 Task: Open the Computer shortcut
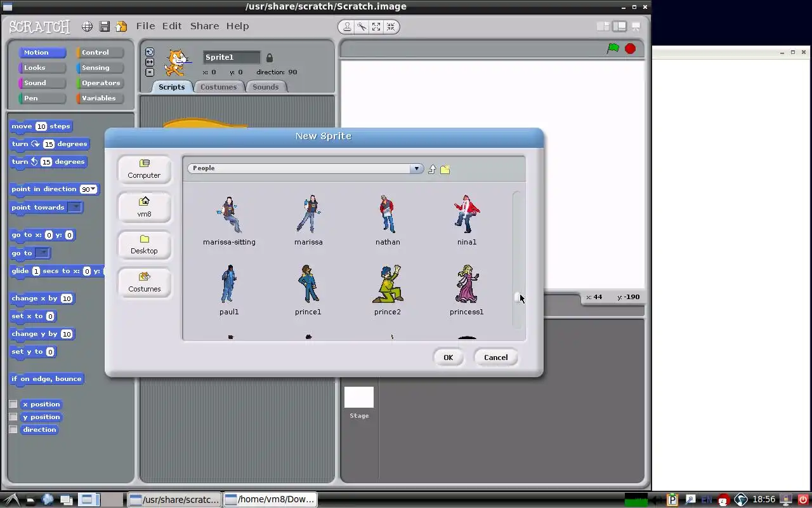[x=144, y=169]
